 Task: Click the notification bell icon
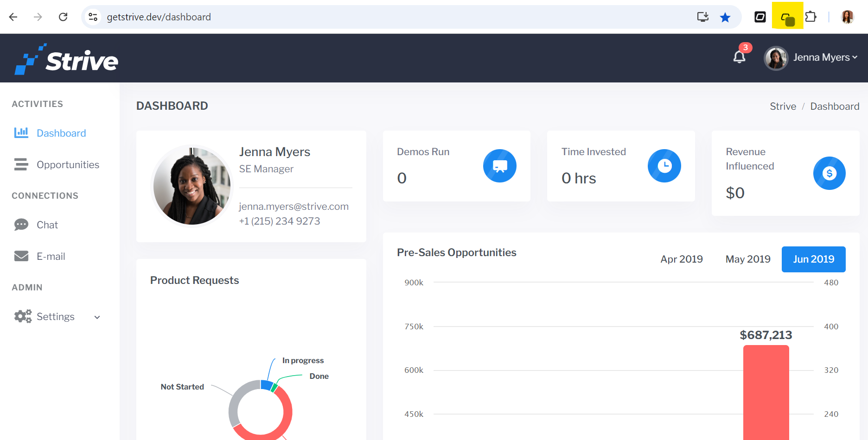[739, 57]
